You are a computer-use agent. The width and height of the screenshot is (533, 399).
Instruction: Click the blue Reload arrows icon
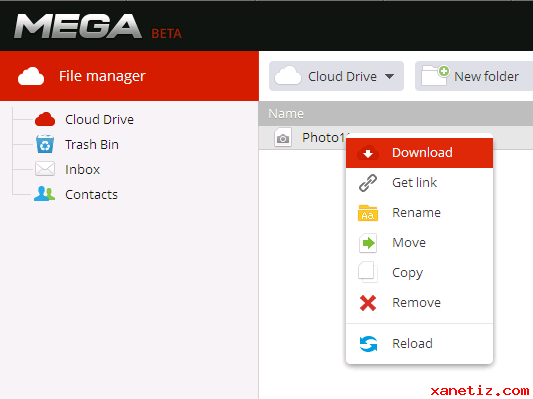click(368, 344)
